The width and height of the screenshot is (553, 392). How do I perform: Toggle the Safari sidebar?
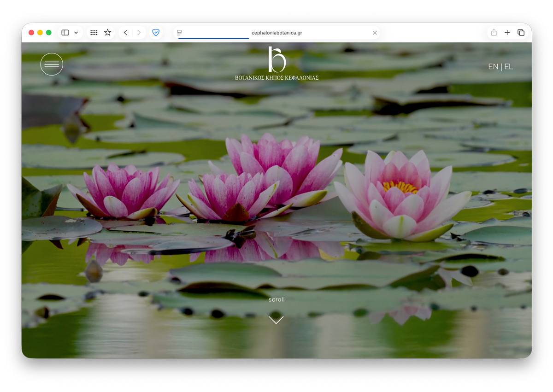[65, 33]
